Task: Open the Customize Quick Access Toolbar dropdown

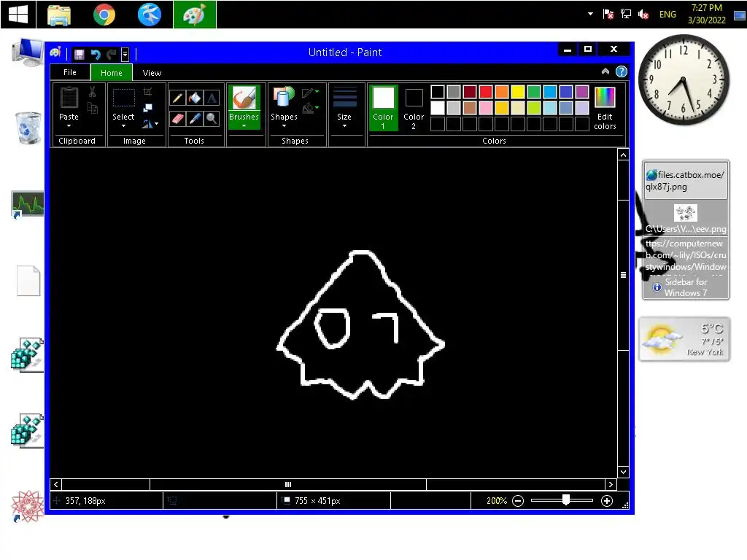Action: [x=125, y=54]
